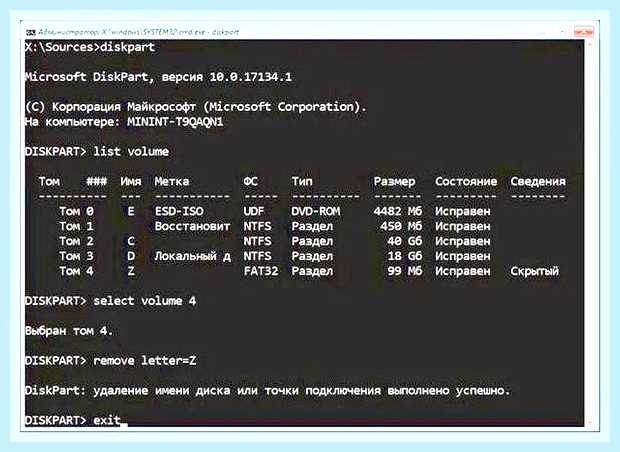Click the 'Том 2' row label

coord(76,241)
